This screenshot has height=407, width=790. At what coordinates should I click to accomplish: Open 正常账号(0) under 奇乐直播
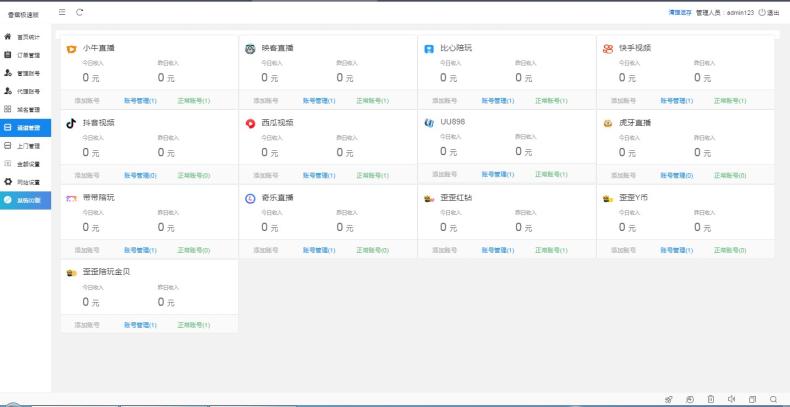tap(372, 250)
